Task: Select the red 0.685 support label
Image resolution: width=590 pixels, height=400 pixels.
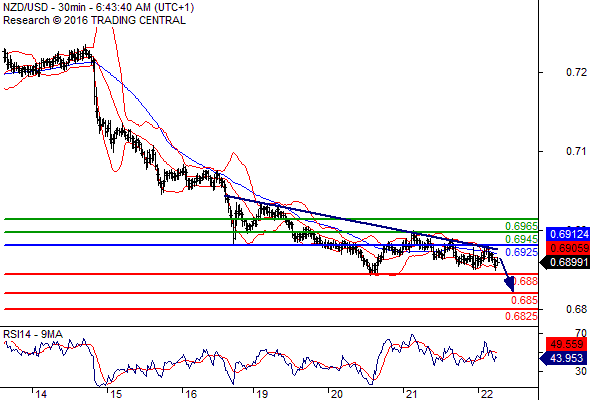Action: [x=524, y=300]
